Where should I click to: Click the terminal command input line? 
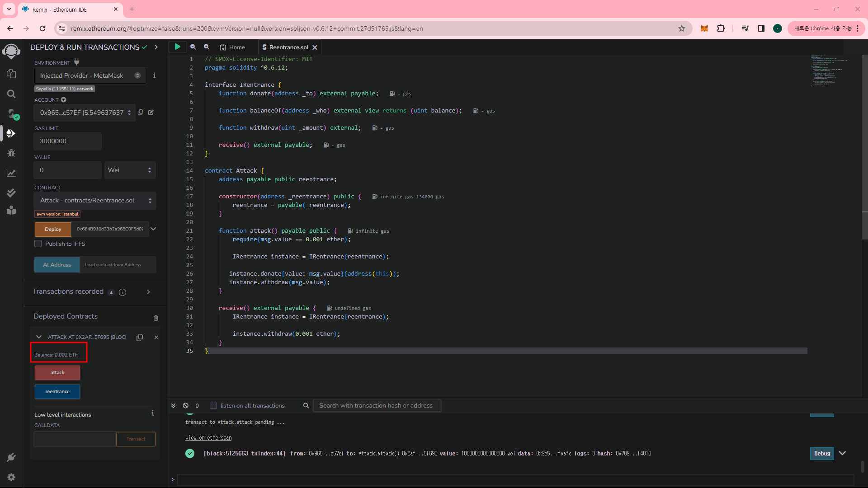515,480
